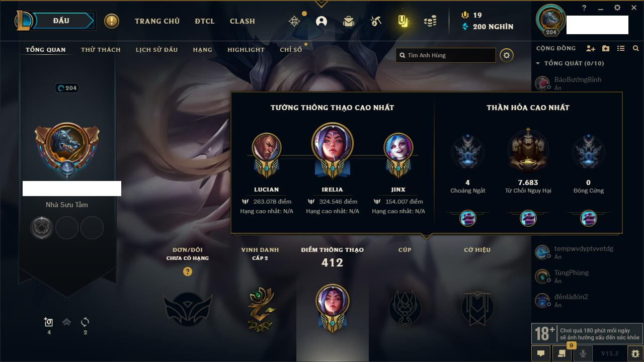
Task: Switch to LỊCH SỬ ĐẤU tab
Action: click(156, 50)
